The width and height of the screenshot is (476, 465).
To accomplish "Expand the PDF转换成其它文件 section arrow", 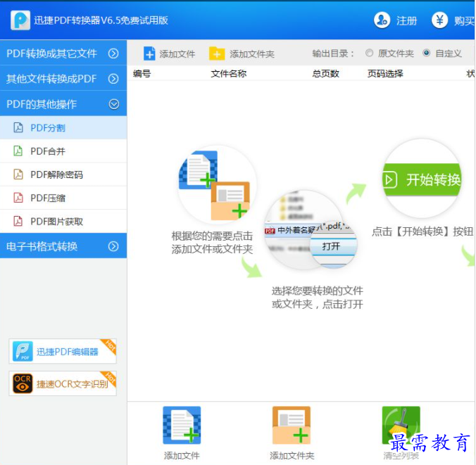I will (113, 53).
